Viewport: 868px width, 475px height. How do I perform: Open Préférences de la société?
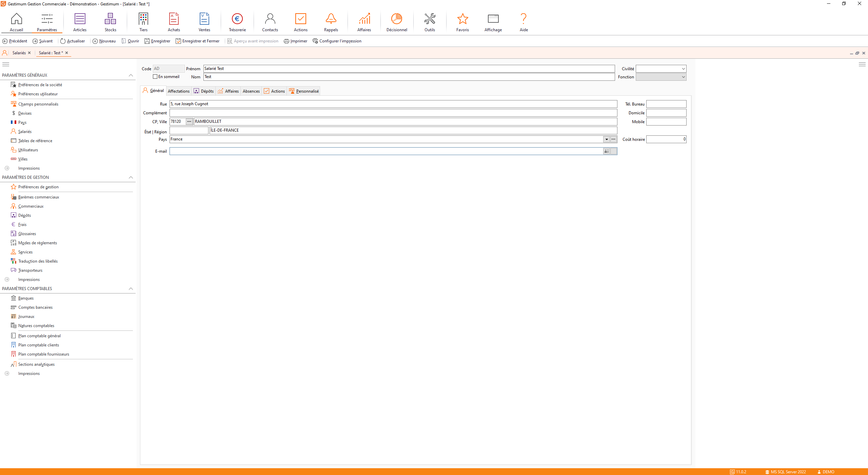(40, 85)
